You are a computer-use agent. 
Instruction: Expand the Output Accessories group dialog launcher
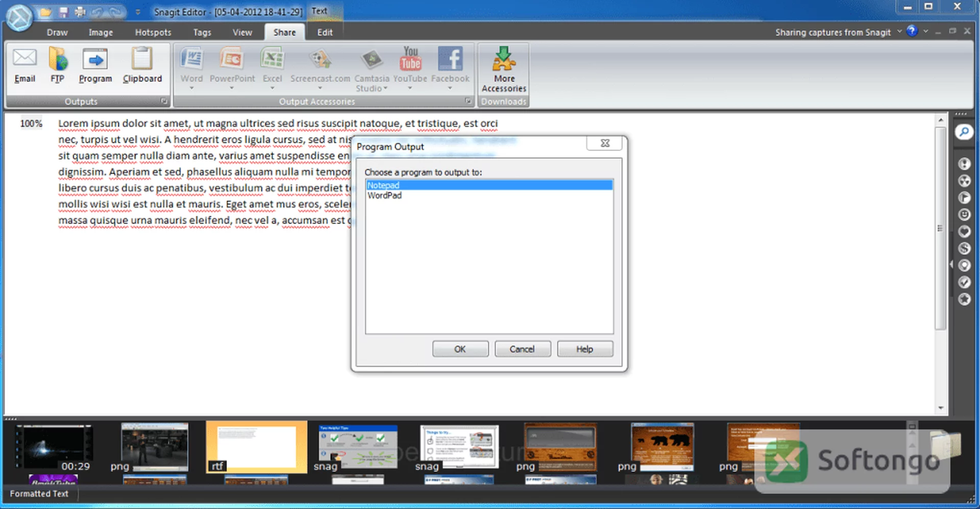pyautogui.click(x=468, y=101)
